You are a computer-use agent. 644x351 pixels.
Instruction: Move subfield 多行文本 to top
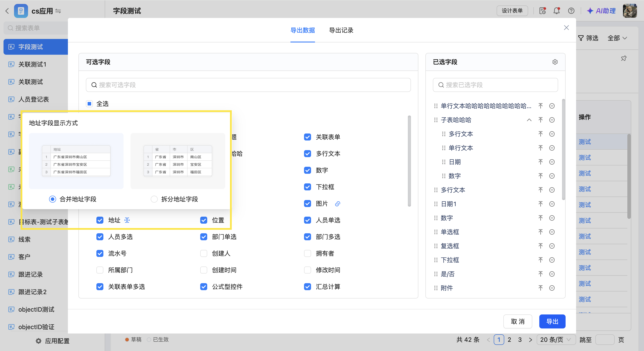point(541,134)
